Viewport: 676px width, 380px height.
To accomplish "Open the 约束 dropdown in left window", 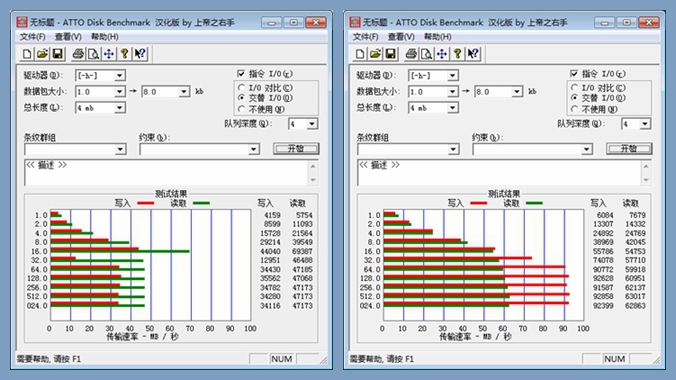I will tap(254, 149).
